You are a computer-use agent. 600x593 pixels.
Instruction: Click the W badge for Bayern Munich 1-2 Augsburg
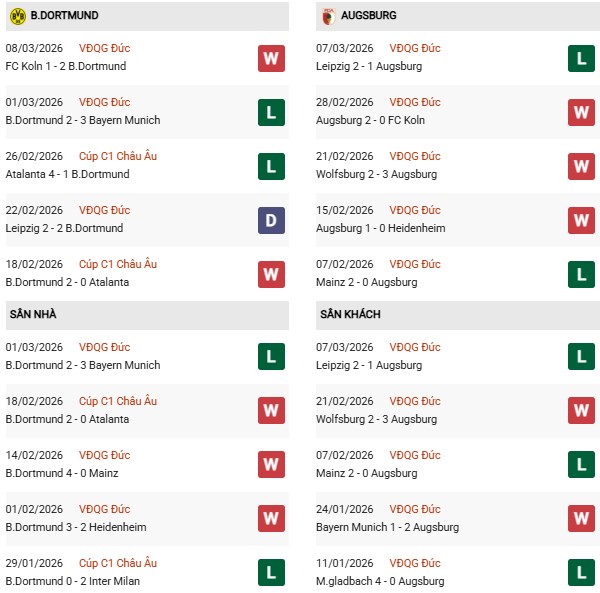582,519
